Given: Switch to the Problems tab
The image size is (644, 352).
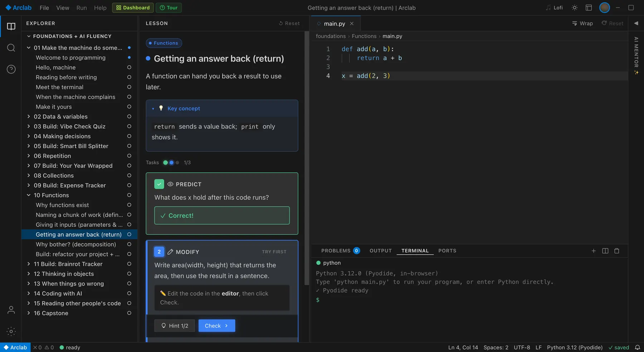Looking at the screenshot, I should pyautogui.click(x=340, y=251).
